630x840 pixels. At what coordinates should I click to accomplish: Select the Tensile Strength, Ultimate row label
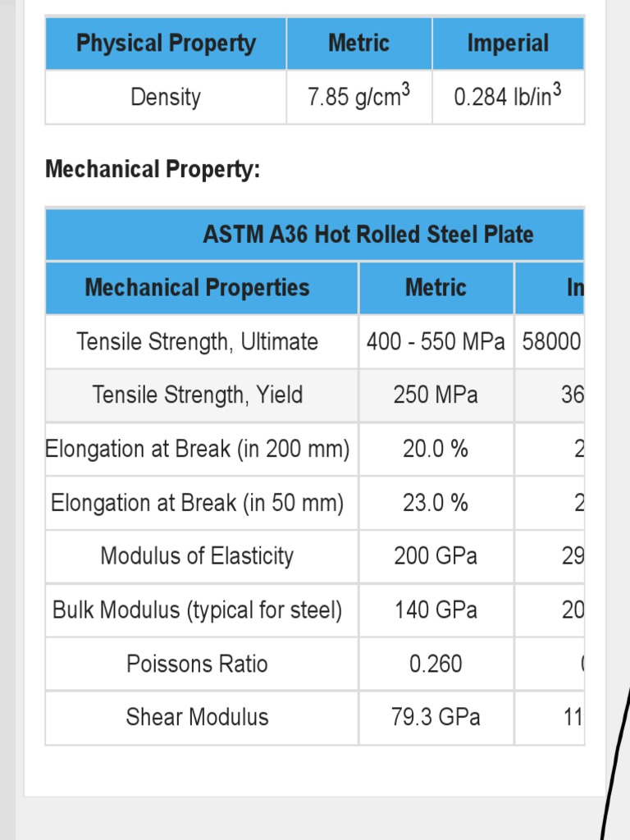(198, 341)
